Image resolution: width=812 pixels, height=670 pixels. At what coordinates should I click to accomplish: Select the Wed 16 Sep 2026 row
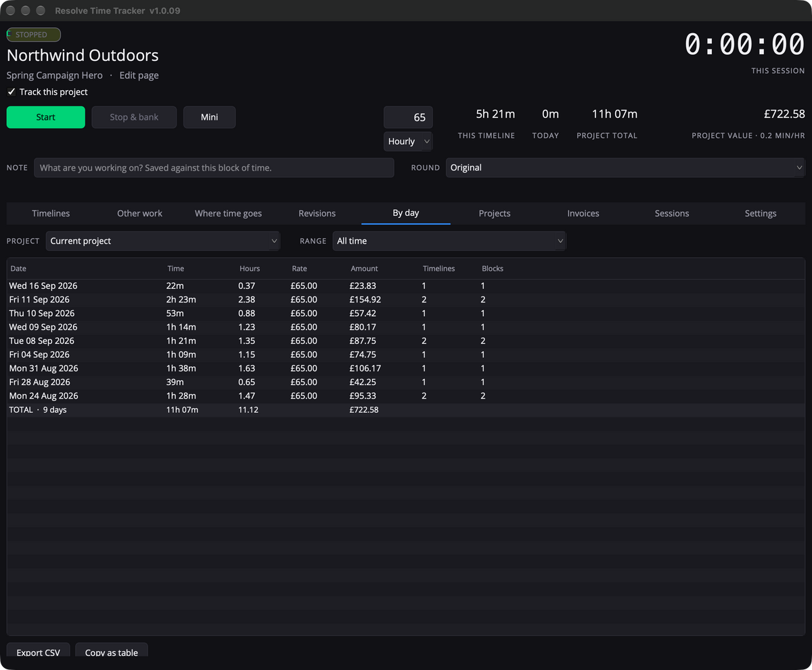click(x=406, y=286)
